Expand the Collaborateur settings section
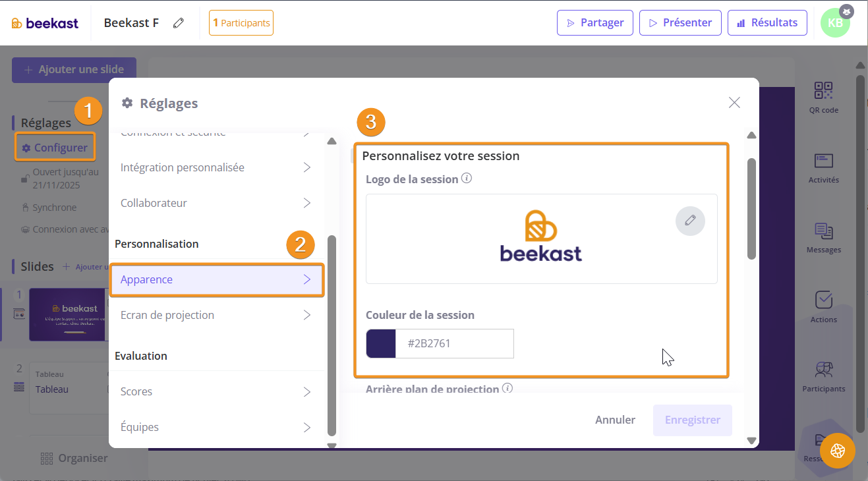This screenshot has width=868, height=481. point(216,203)
